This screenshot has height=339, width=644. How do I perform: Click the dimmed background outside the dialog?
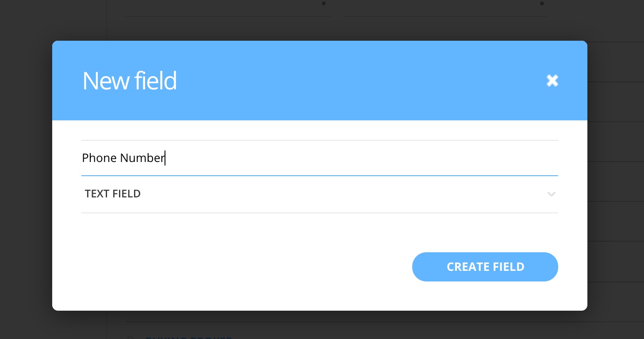[27, 177]
